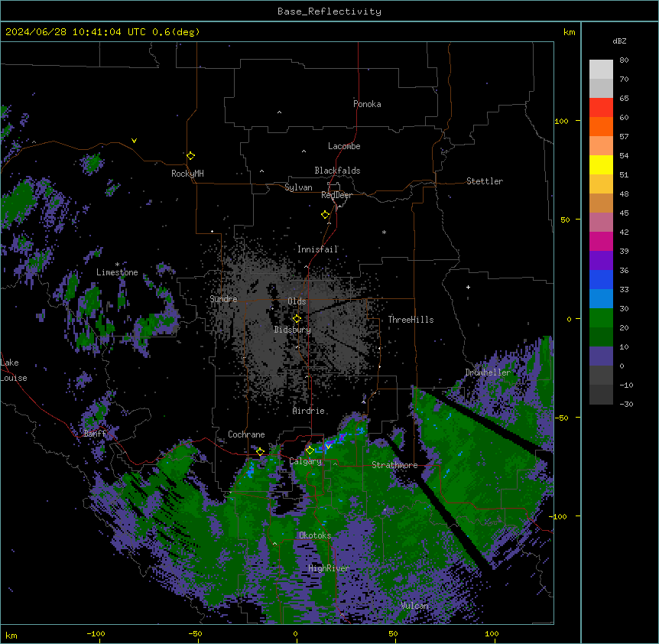Select the bright green 20-30 dBZ legend swatch
Viewport: 659px width, 644px height.
pyautogui.click(x=601, y=318)
